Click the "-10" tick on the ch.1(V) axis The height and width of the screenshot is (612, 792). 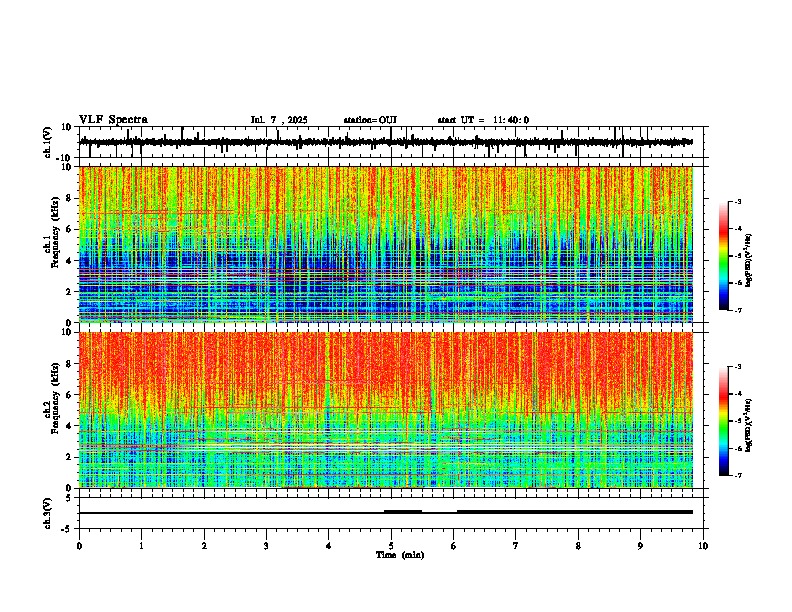pos(65,158)
